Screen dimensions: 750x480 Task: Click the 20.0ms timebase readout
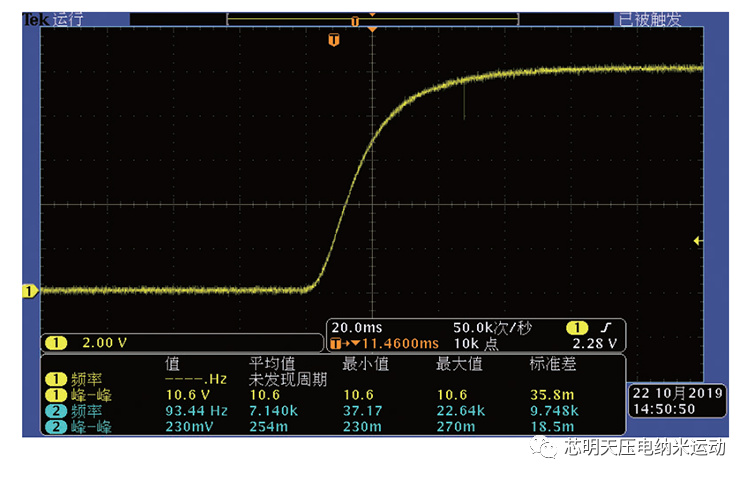[357, 328]
